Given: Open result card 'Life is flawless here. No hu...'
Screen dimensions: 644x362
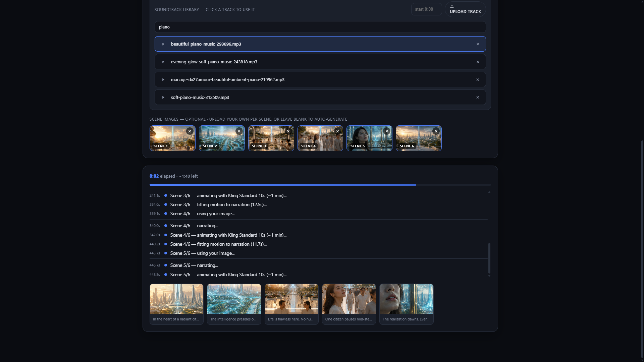Looking at the screenshot, I should (x=291, y=304).
